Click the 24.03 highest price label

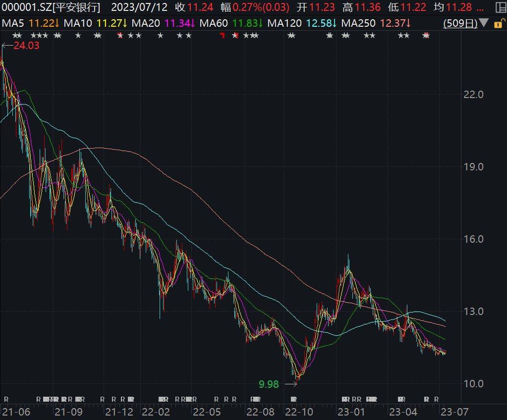pyautogui.click(x=26, y=45)
